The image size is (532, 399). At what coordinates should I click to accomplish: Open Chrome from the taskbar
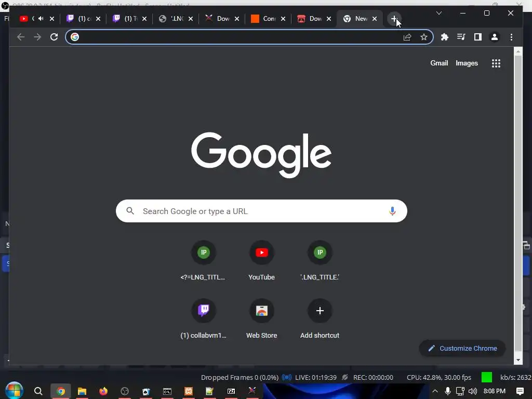point(61,391)
